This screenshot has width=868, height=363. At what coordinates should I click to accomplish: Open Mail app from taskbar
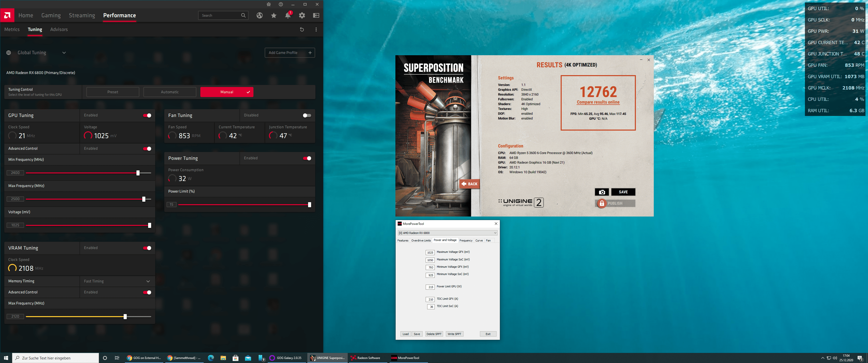coord(248,358)
